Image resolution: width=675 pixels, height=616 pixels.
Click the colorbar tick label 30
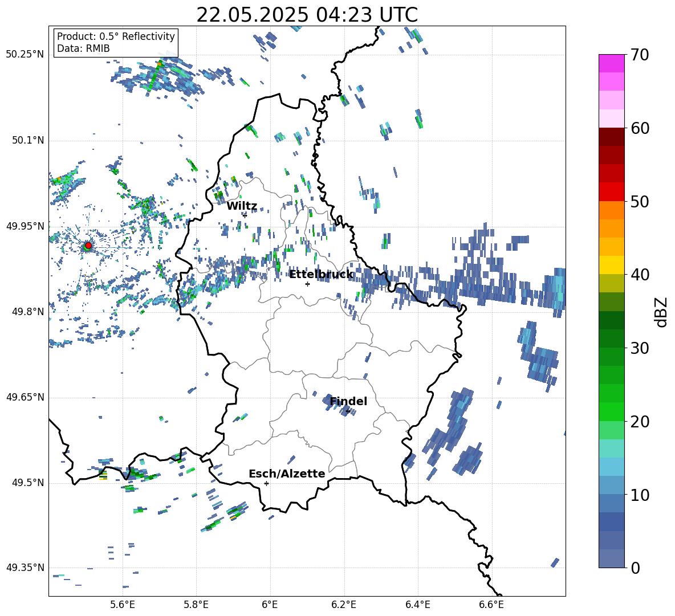pos(640,348)
